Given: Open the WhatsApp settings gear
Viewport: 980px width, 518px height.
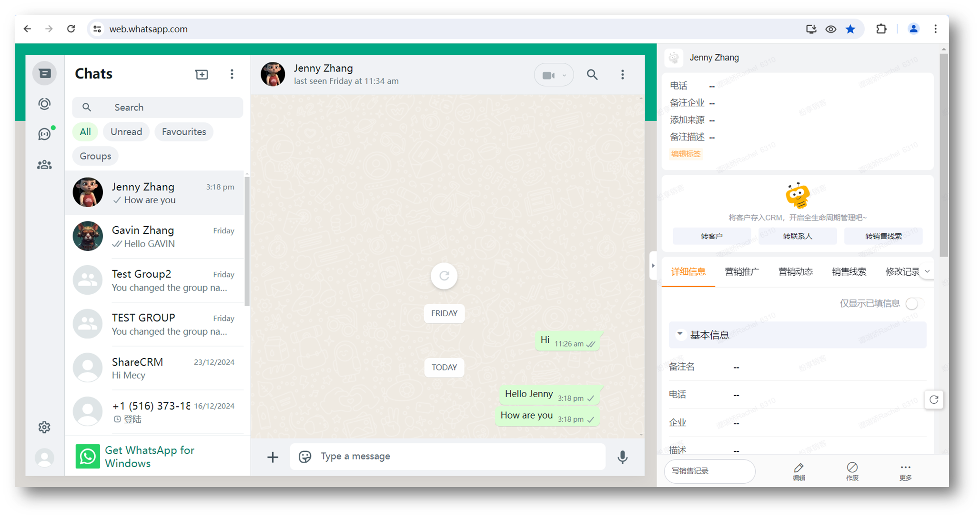Looking at the screenshot, I should 44,427.
